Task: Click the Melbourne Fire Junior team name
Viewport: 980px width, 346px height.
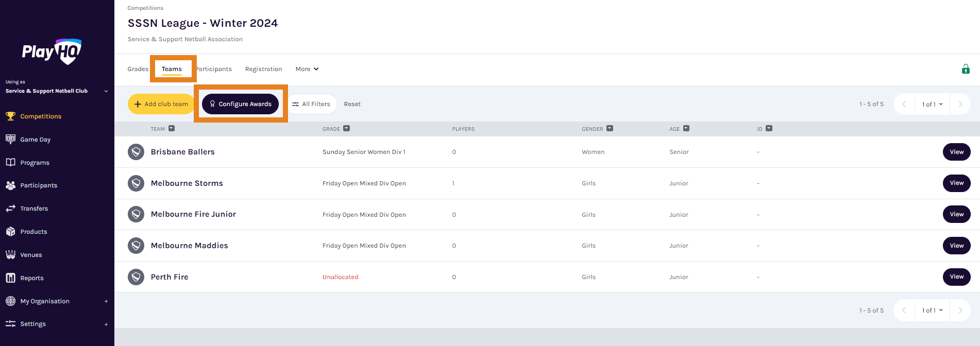Action: pos(193,214)
